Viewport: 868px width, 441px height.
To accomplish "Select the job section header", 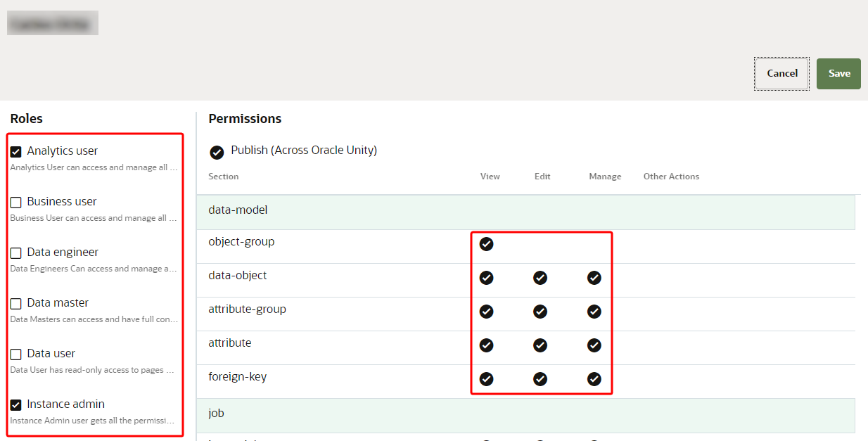I will point(525,415).
